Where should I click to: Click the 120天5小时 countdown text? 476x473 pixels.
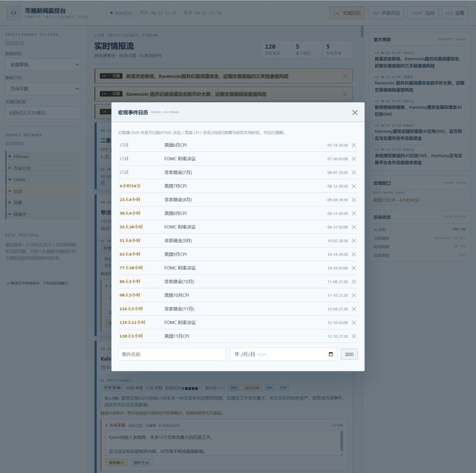click(131, 336)
